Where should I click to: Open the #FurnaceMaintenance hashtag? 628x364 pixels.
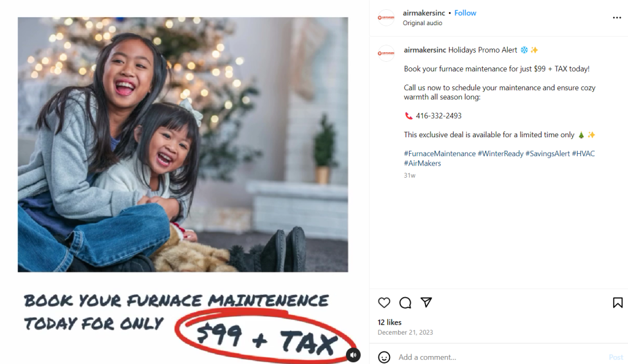[440, 154]
